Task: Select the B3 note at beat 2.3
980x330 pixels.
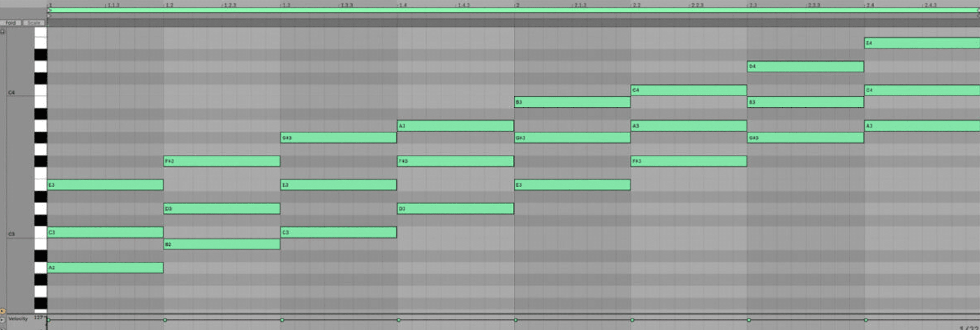Action: pyautogui.click(x=806, y=102)
